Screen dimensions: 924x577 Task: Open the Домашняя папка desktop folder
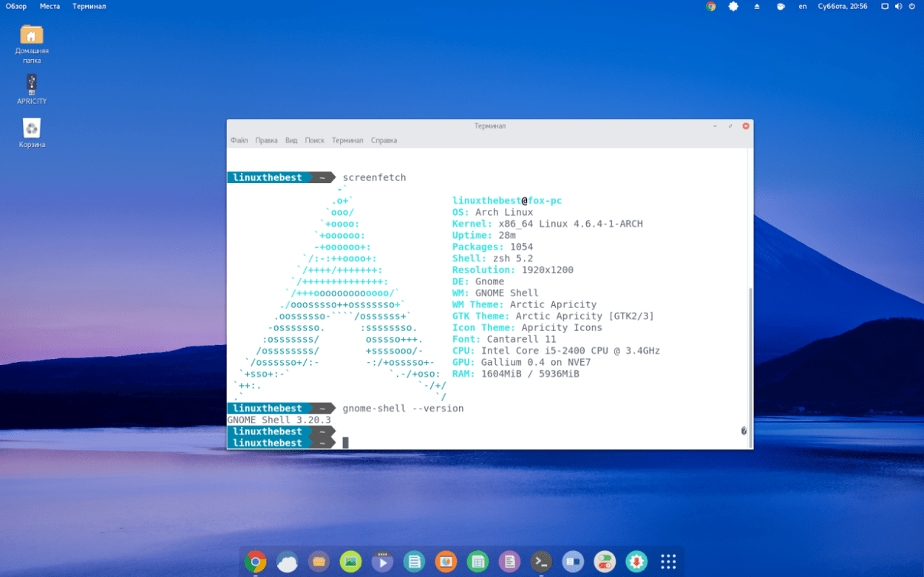32,35
